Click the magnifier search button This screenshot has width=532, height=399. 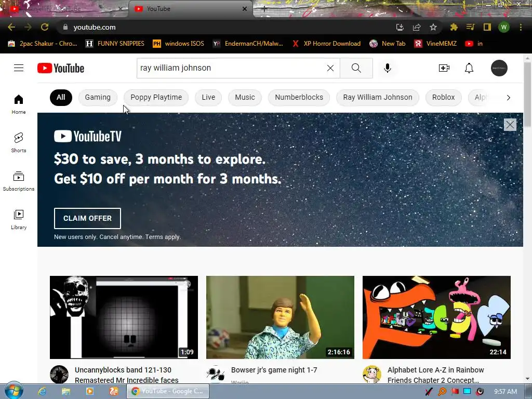click(356, 68)
